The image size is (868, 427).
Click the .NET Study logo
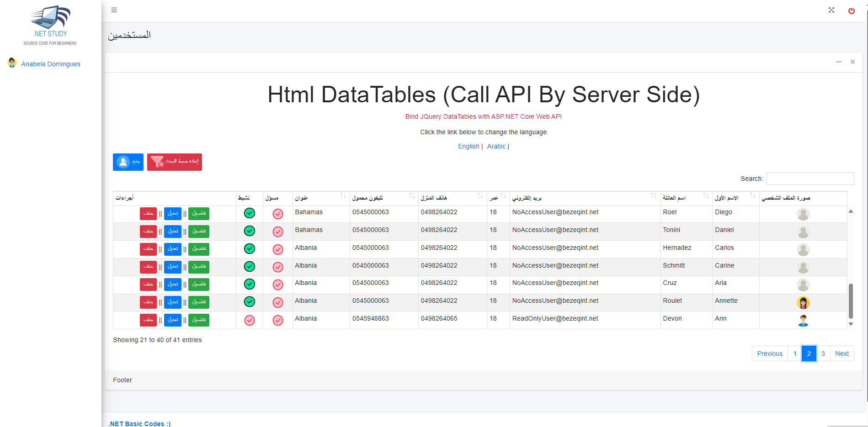(x=50, y=25)
